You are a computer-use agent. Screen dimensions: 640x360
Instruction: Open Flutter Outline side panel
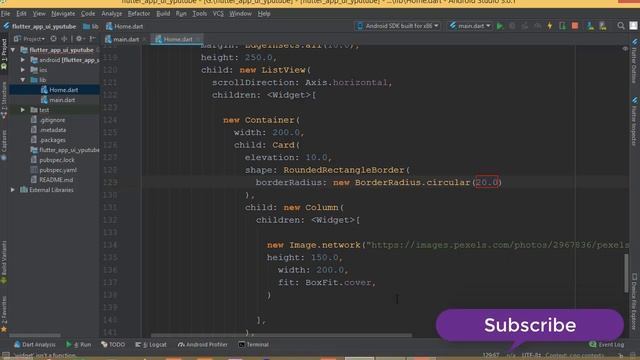[634, 61]
